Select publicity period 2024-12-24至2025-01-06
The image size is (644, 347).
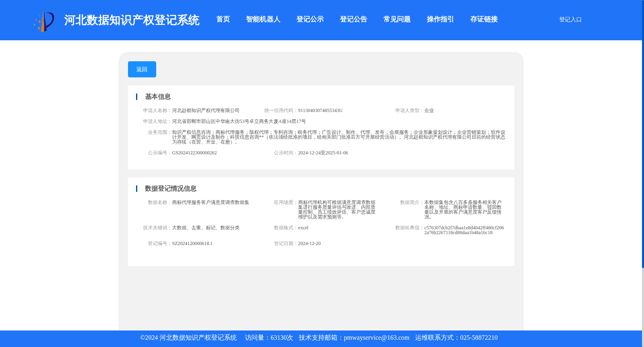click(323, 153)
